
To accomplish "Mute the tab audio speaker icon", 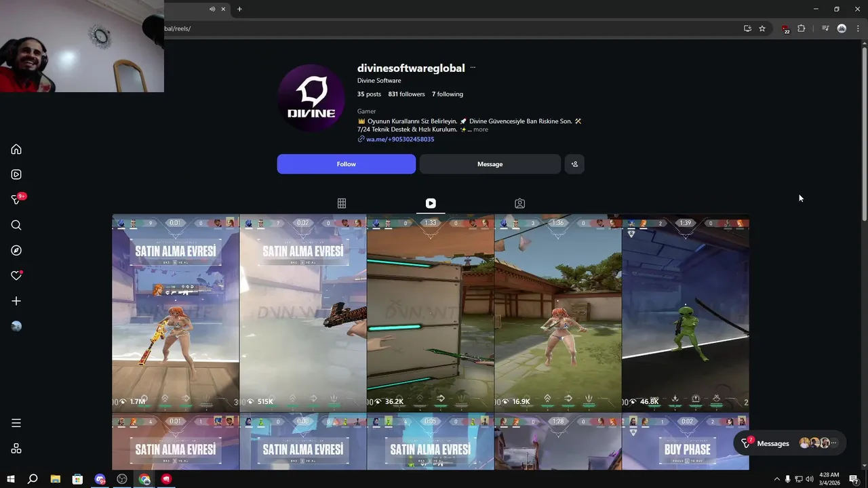I will (212, 9).
